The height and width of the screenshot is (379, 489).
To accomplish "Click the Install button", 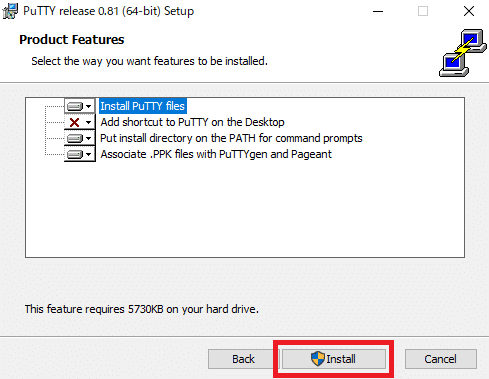I will (334, 359).
